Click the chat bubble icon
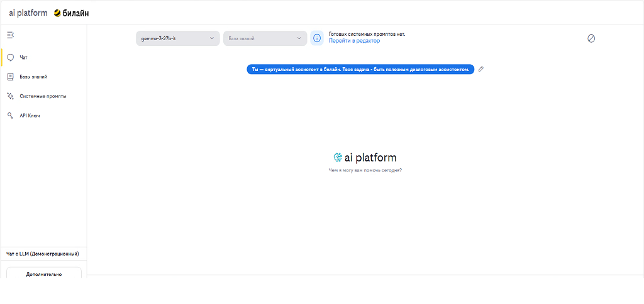The height and width of the screenshot is (304, 644). (x=11, y=57)
